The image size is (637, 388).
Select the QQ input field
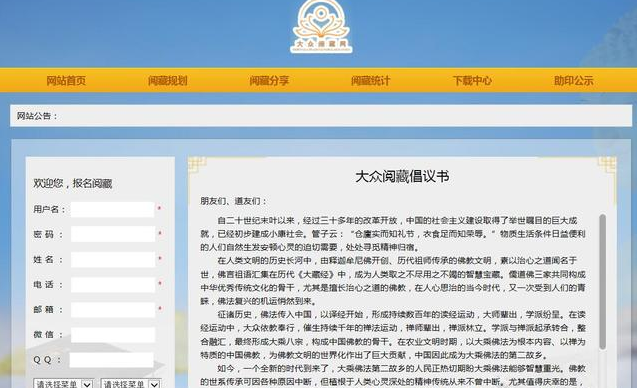pos(112,360)
